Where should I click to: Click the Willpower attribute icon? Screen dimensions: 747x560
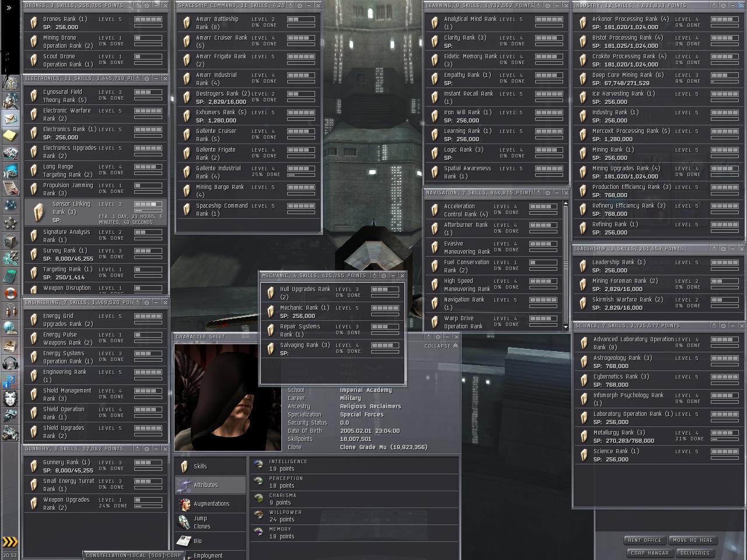pyautogui.click(x=259, y=516)
